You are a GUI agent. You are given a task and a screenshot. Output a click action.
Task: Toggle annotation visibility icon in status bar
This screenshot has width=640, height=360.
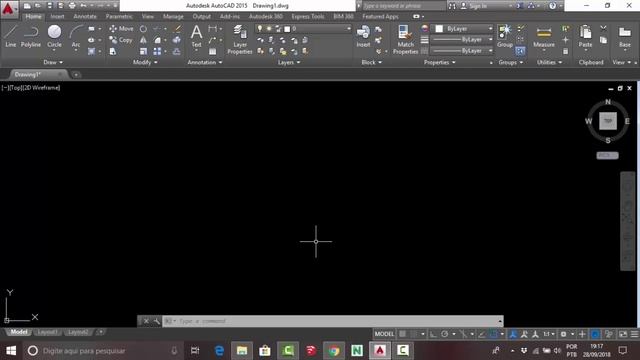pyautogui.click(x=513, y=334)
